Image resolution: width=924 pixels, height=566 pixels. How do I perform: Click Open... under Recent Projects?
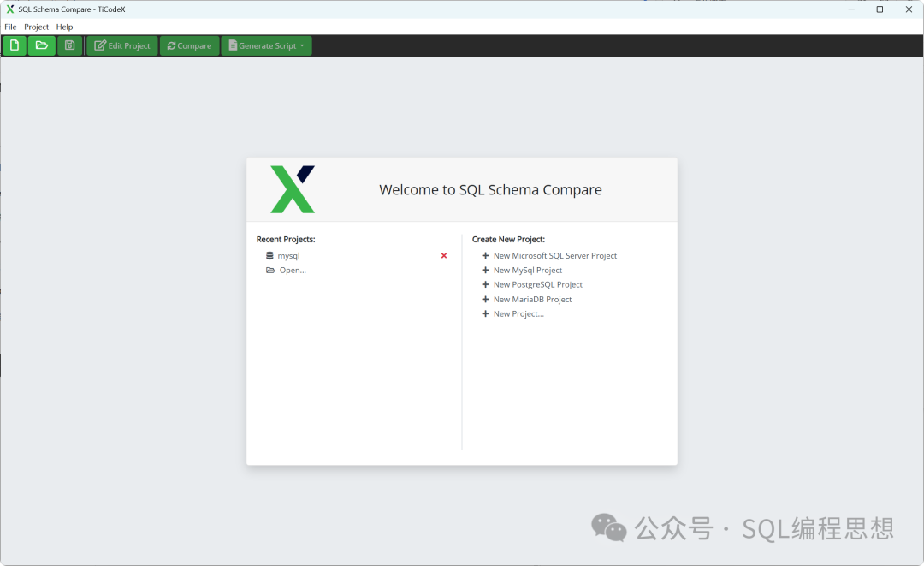[292, 270]
